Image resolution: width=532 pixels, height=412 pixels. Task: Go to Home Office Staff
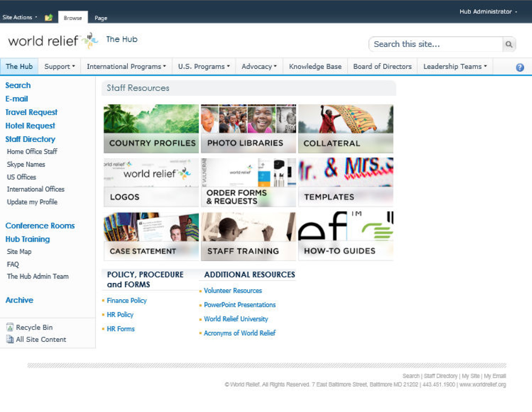coord(32,152)
